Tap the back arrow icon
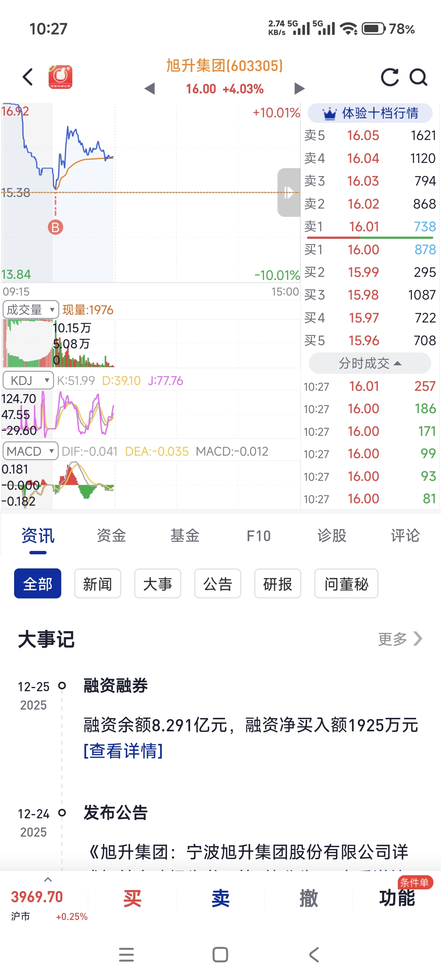 pos(28,77)
